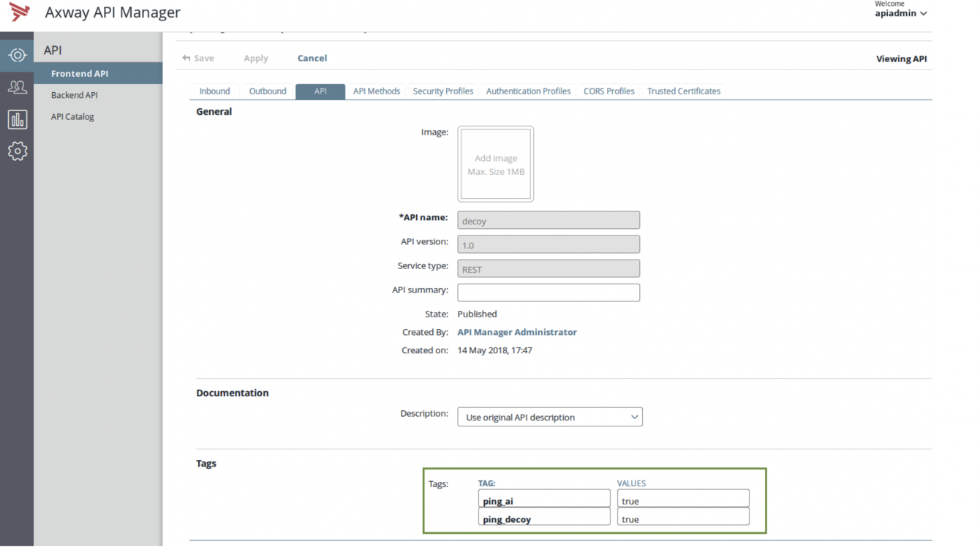Click the 'Tags' section heading
Viewport: 980px width, 547px height.
[206, 463]
